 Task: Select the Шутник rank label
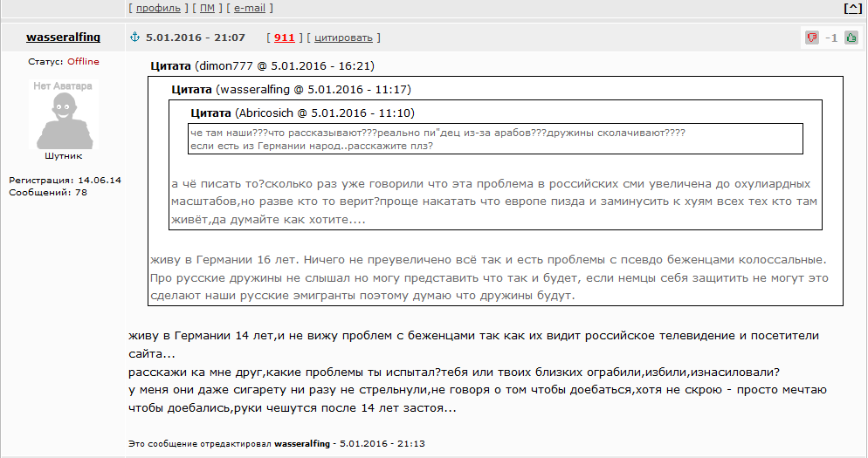(x=63, y=156)
